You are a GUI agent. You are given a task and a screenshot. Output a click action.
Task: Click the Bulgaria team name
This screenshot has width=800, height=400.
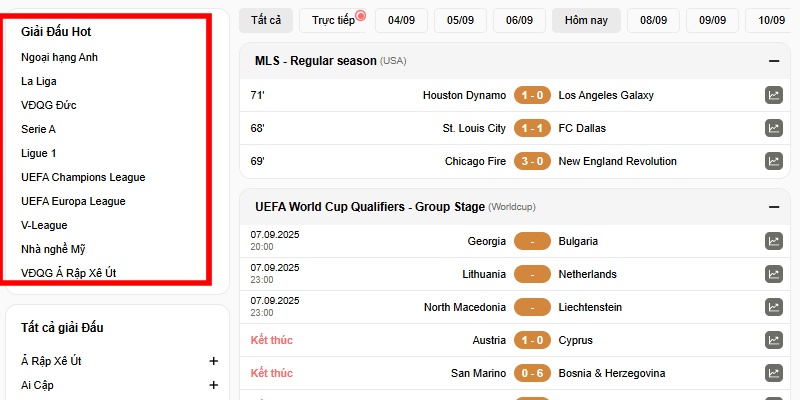tap(578, 241)
